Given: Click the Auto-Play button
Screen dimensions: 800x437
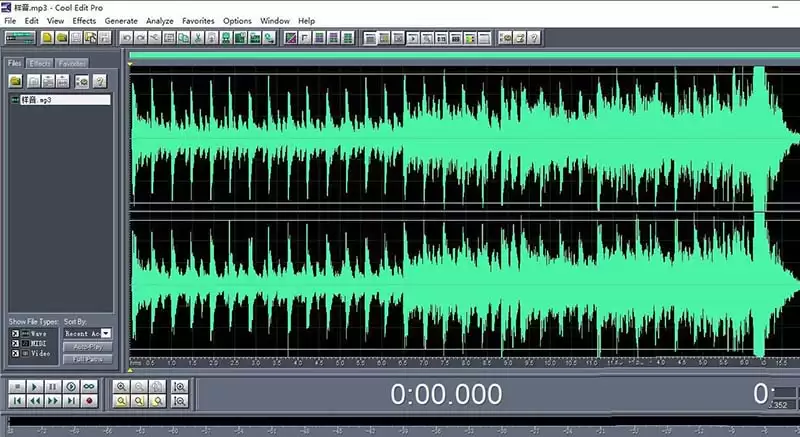Looking at the screenshot, I should click(87, 347).
